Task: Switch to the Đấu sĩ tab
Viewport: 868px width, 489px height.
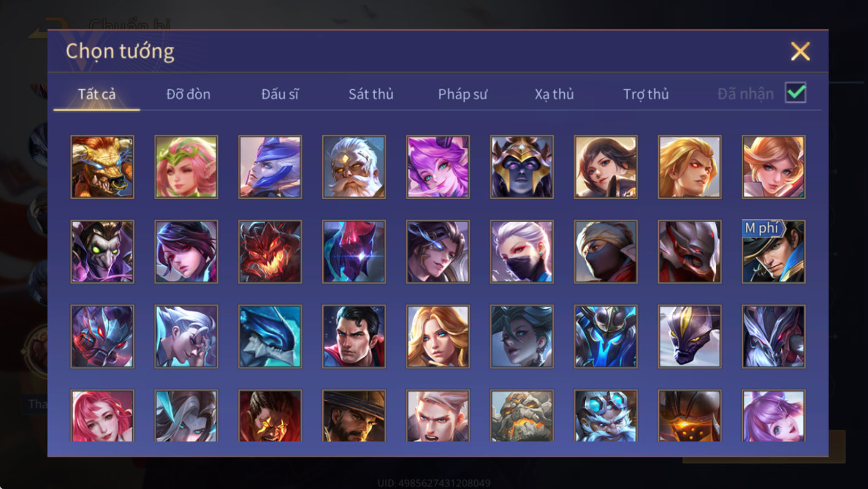Action: point(280,94)
